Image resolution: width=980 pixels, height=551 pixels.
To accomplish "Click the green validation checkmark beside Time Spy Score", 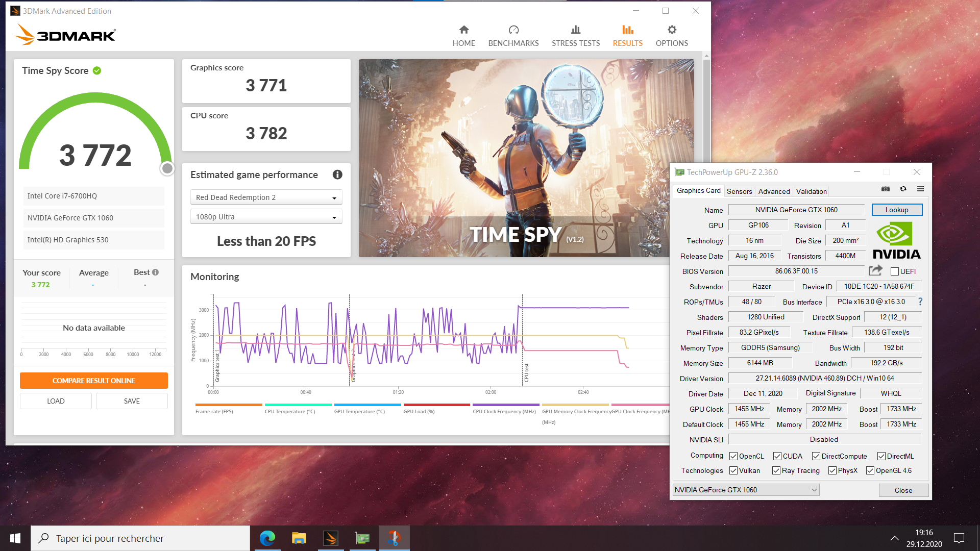I will click(x=97, y=70).
